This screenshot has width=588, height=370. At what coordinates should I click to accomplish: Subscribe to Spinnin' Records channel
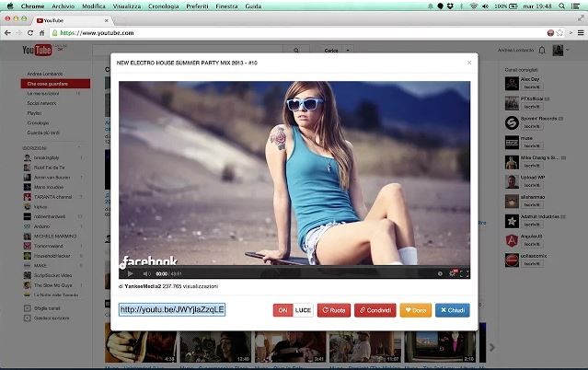(x=532, y=126)
